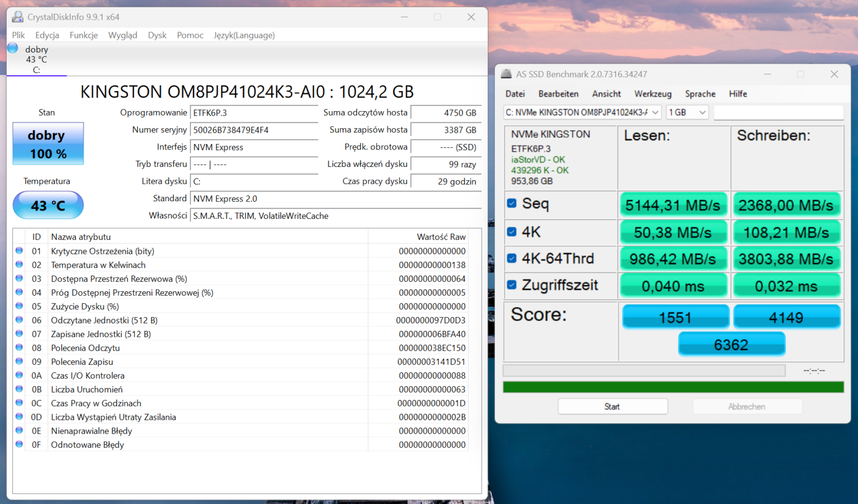Click the write score 4149

point(786,317)
